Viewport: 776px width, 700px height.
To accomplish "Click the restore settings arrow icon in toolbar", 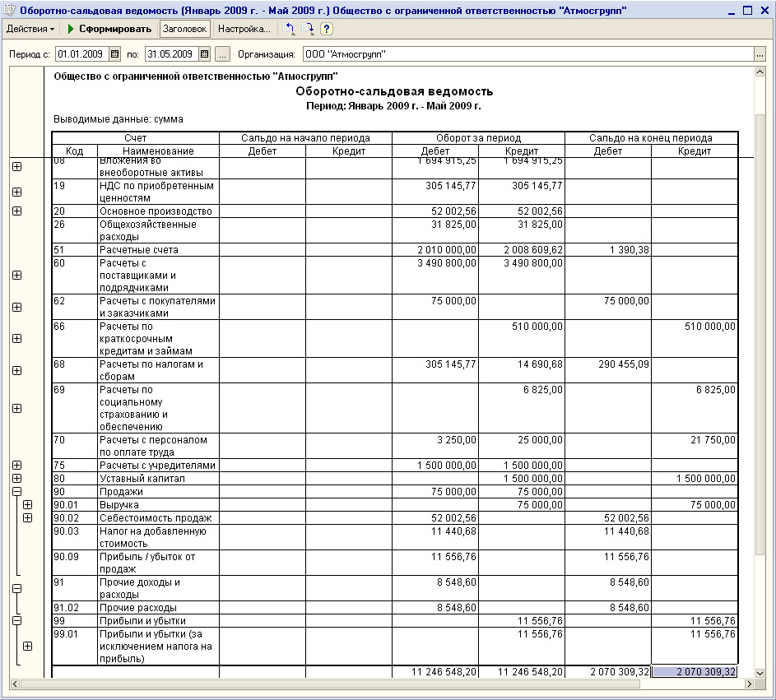I will pyautogui.click(x=290, y=29).
